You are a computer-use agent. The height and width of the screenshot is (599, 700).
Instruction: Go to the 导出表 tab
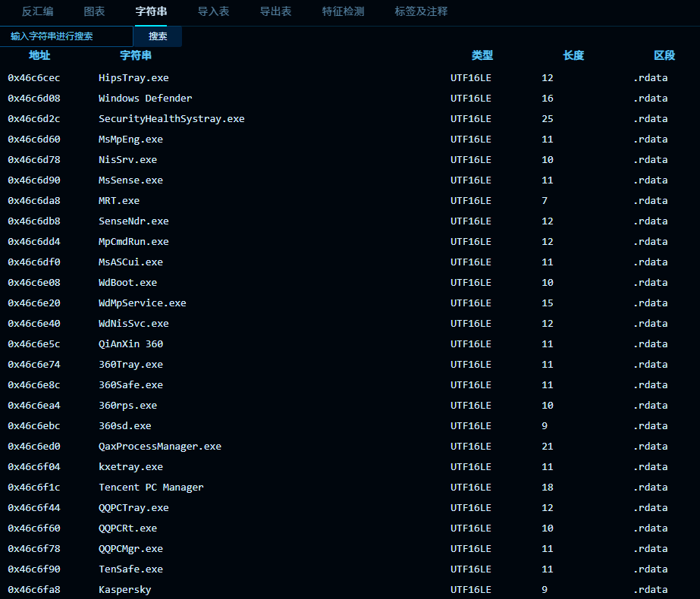tap(275, 11)
